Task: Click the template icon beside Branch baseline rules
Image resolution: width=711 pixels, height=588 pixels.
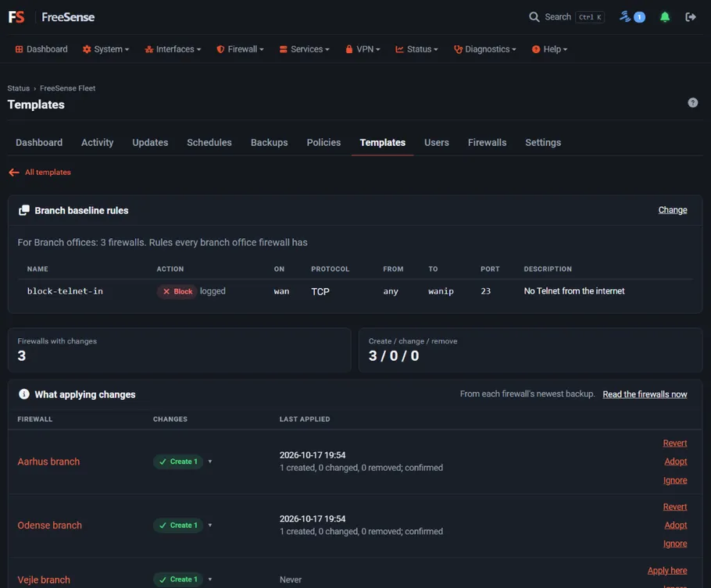Action: pyautogui.click(x=24, y=210)
